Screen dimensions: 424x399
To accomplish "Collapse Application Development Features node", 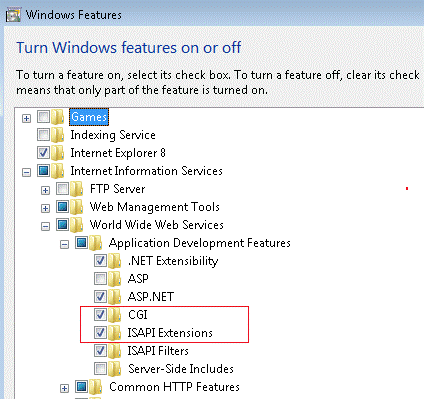I will (64, 244).
